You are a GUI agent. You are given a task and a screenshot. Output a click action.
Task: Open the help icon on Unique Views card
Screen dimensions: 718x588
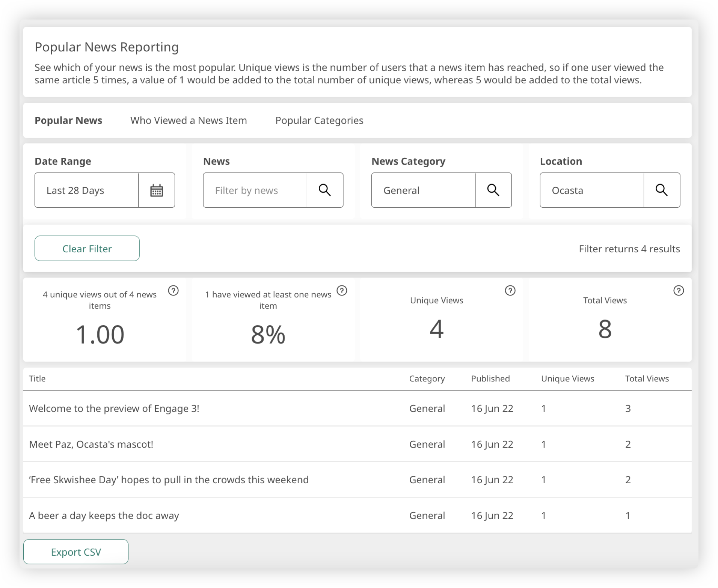pyautogui.click(x=510, y=291)
